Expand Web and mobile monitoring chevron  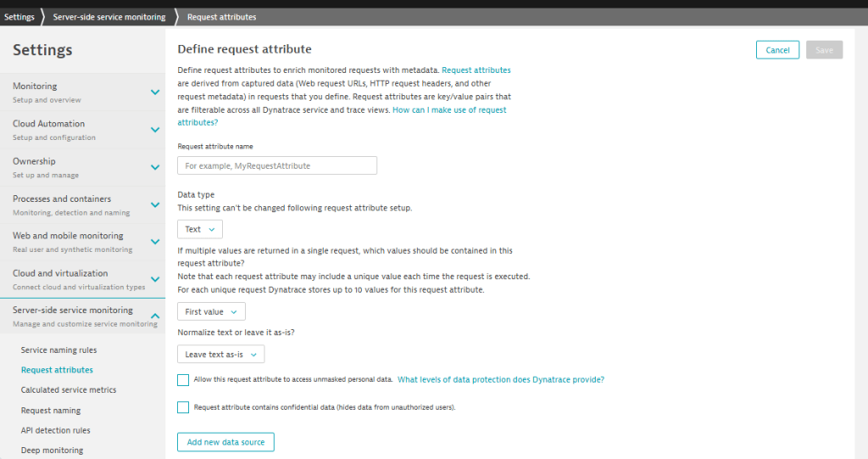(155, 243)
